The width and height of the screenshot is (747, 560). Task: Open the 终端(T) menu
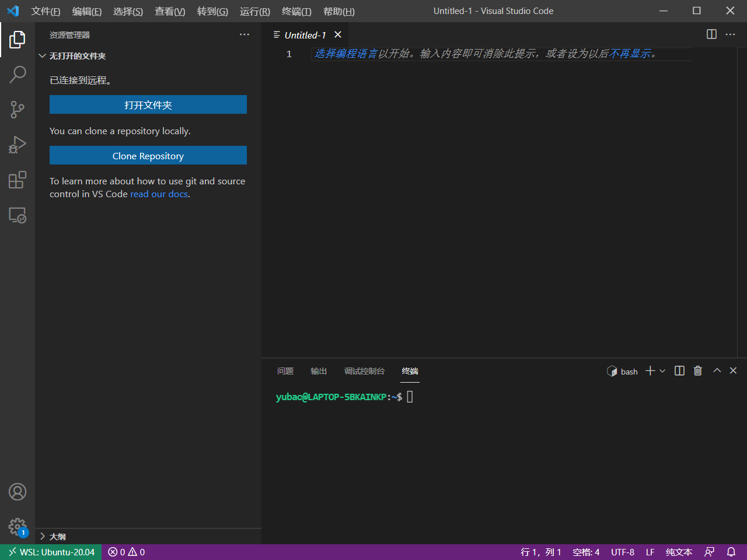tap(296, 12)
